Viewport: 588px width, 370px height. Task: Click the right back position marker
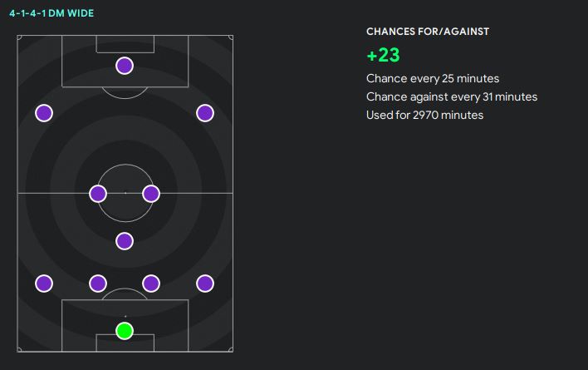click(x=204, y=284)
